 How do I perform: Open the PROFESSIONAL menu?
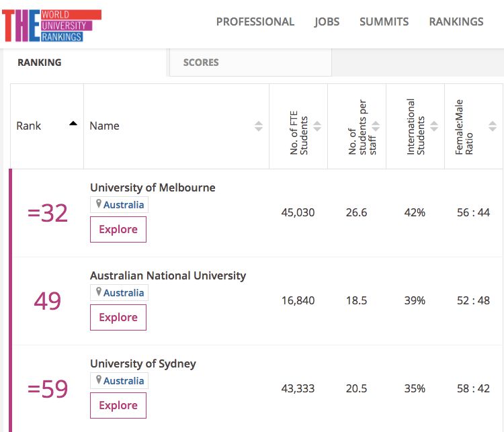click(x=255, y=21)
